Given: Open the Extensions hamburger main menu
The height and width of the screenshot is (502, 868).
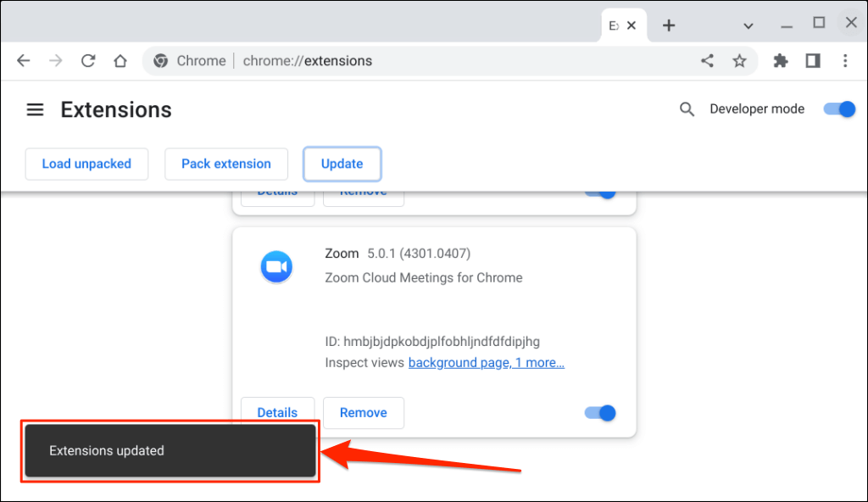Looking at the screenshot, I should point(35,109).
